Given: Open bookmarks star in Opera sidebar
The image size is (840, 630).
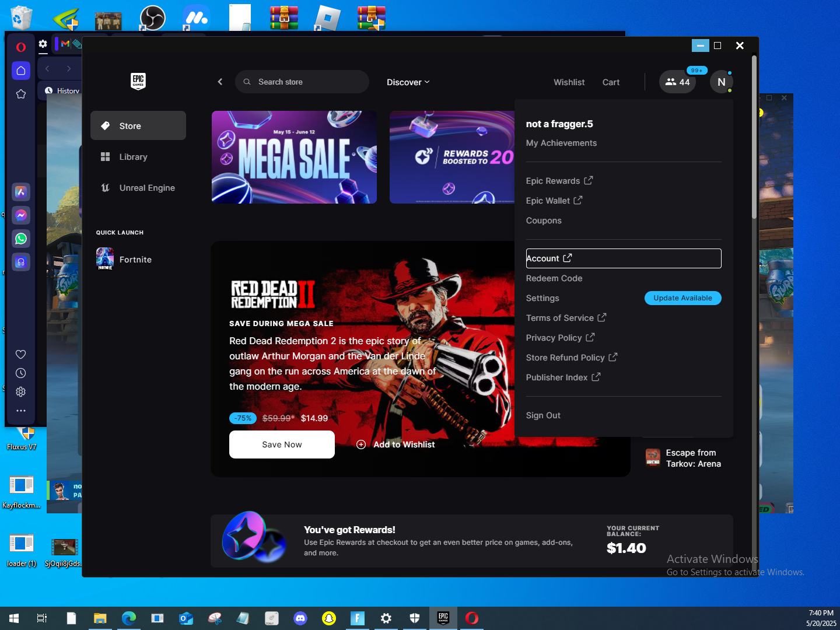Looking at the screenshot, I should [21, 94].
